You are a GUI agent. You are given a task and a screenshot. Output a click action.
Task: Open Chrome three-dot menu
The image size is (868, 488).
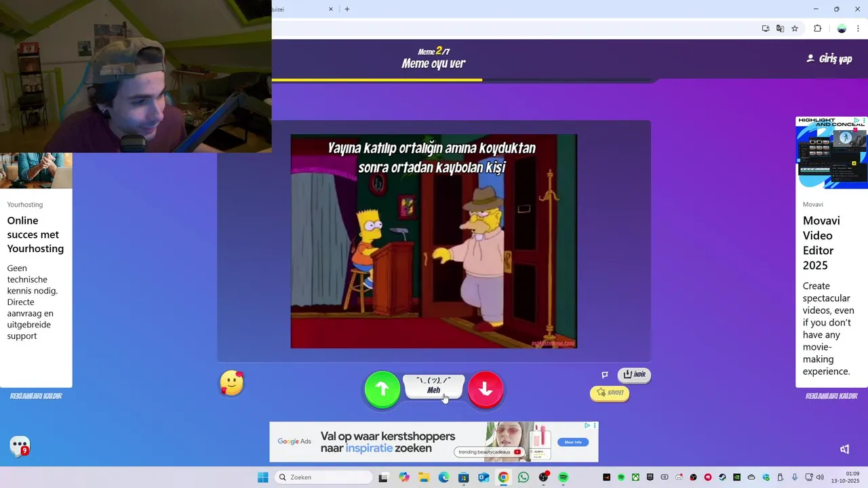(x=858, y=28)
